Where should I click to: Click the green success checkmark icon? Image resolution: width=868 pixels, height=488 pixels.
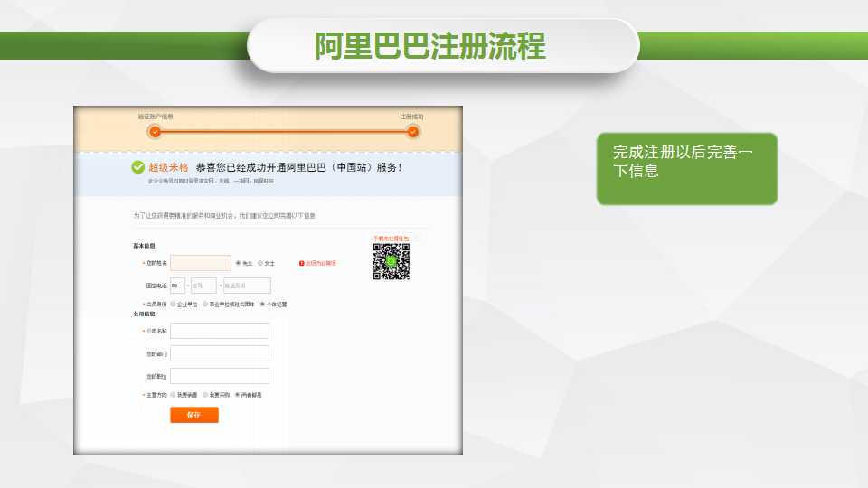point(137,167)
